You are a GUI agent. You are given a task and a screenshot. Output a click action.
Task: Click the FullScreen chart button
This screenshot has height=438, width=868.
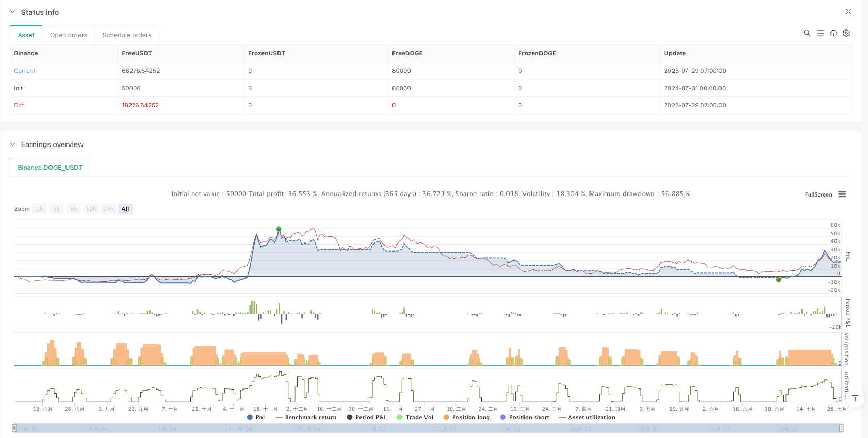pyautogui.click(x=818, y=194)
